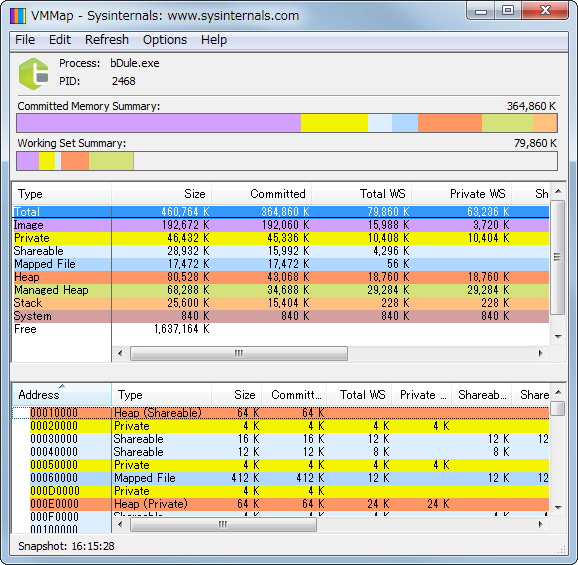The height and width of the screenshot is (565, 578).
Task: Click the VMMap application icon in title bar
Action: (18, 16)
